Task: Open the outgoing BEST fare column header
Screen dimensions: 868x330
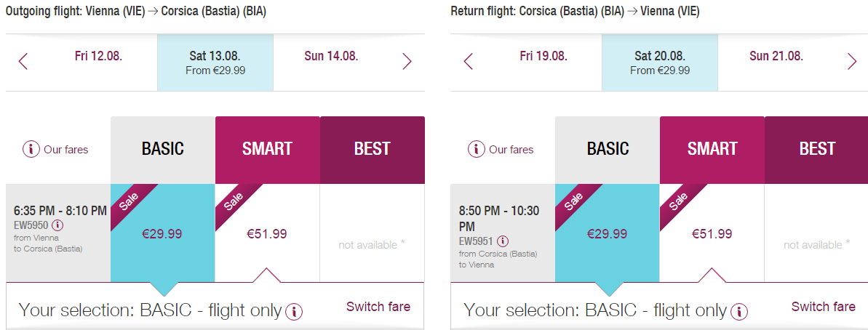Action: tap(372, 150)
